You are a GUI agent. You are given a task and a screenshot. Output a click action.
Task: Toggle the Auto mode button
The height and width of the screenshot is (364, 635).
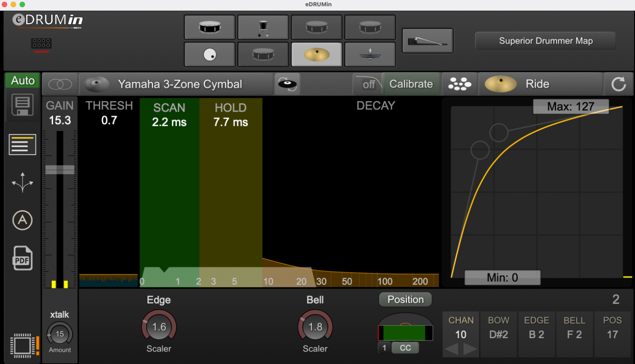[23, 81]
